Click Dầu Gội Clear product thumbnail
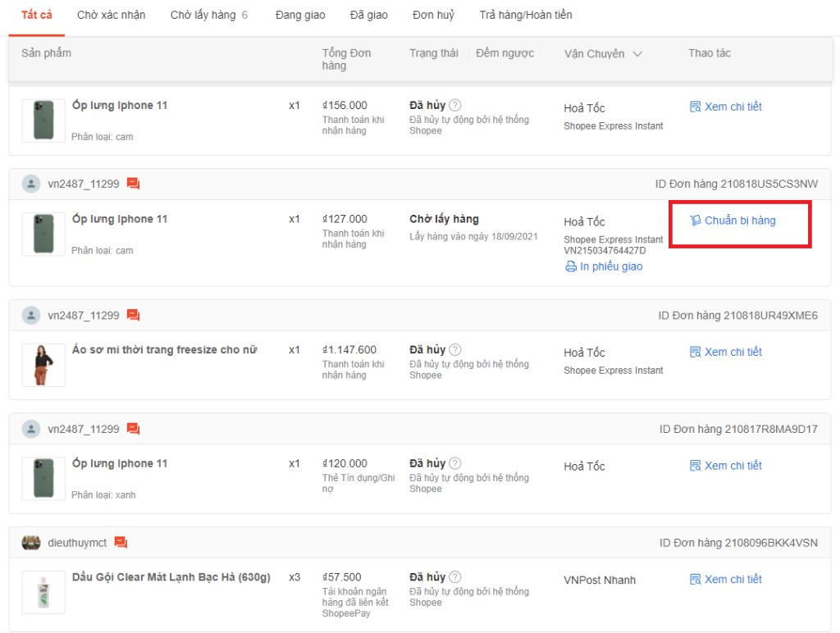This screenshot has width=840, height=633. pyautogui.click(x=43, y=592)
